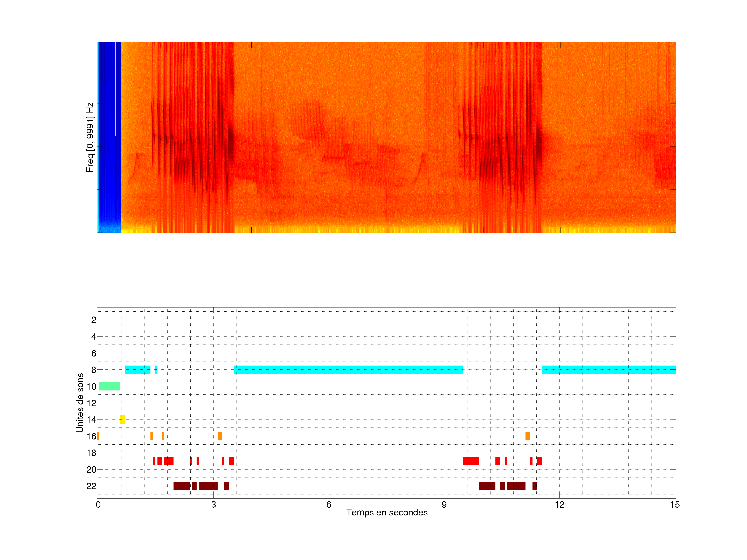747x560 pixels.
Task: Click the yellow marker at unit 14
Action: (123, 419)
